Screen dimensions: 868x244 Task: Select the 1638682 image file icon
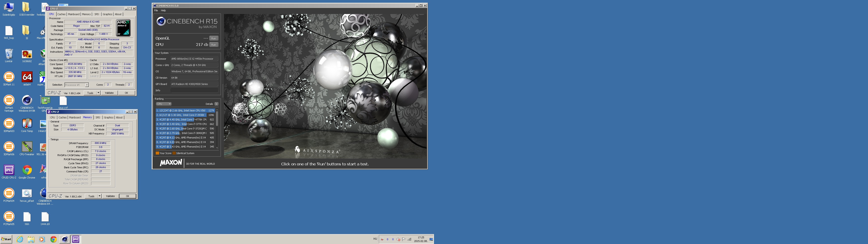tap(27, 56)
